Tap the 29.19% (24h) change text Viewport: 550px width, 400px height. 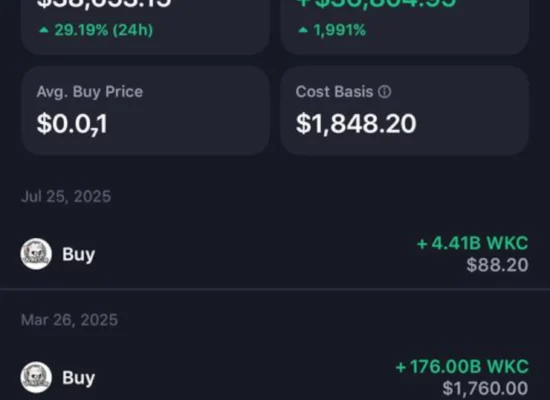coord(104,30)
